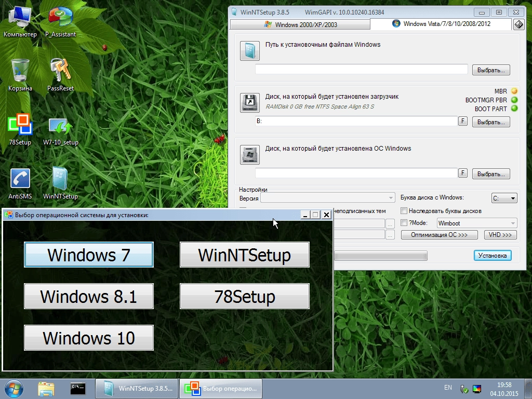Click the network tray icon
This screenshot has width=532, height=399.
pos(464,389)
